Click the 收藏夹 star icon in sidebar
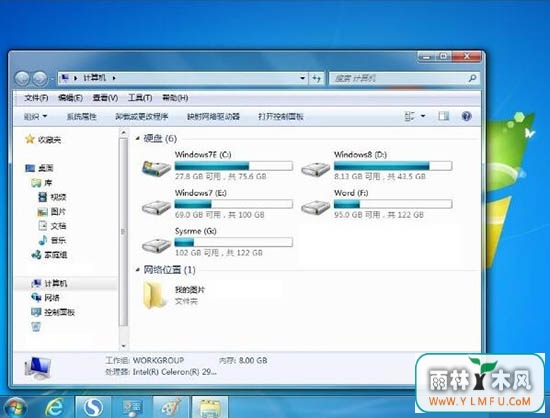Screen dimensions: 550x418 (x=30, y=139)
